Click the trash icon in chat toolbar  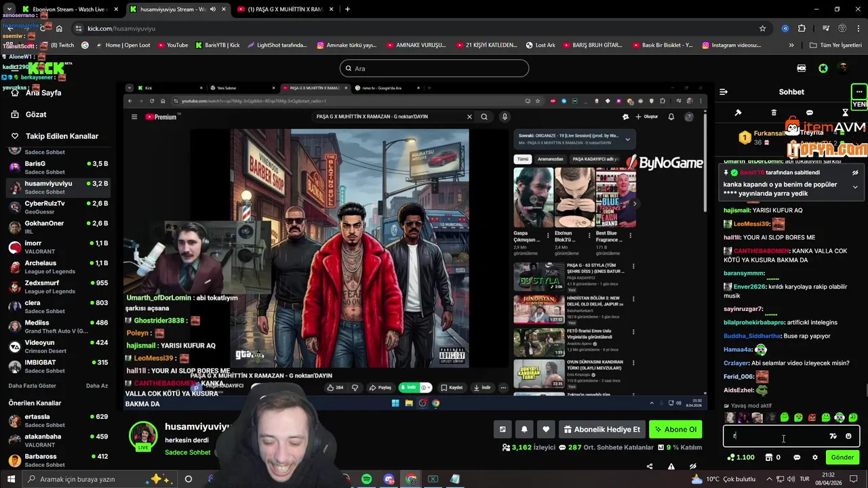(x=774, y=113)
